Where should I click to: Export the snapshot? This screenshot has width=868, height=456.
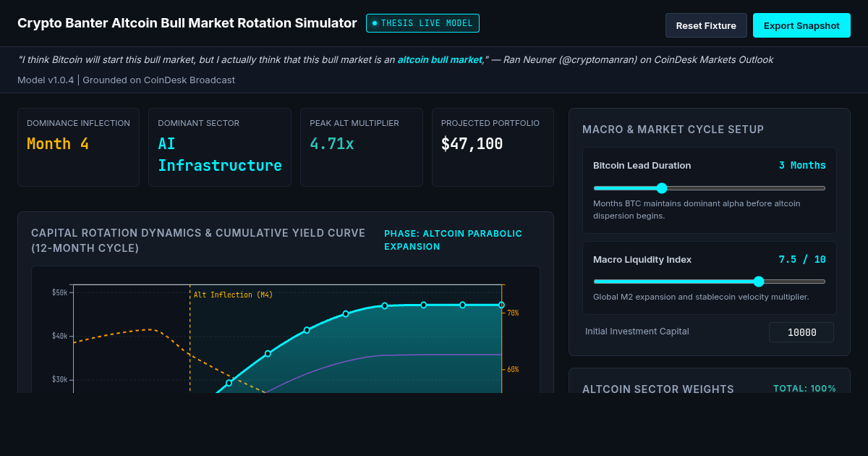pos(801,25)
